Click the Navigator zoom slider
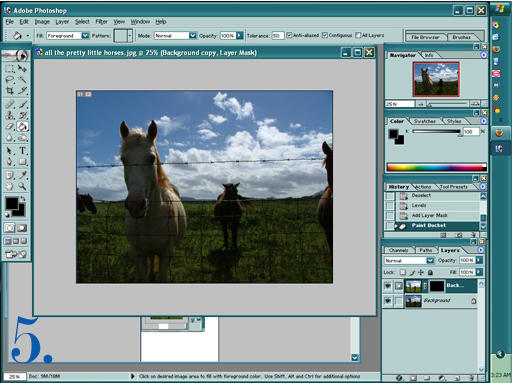 pyautogui.click(x=448, y=104)
